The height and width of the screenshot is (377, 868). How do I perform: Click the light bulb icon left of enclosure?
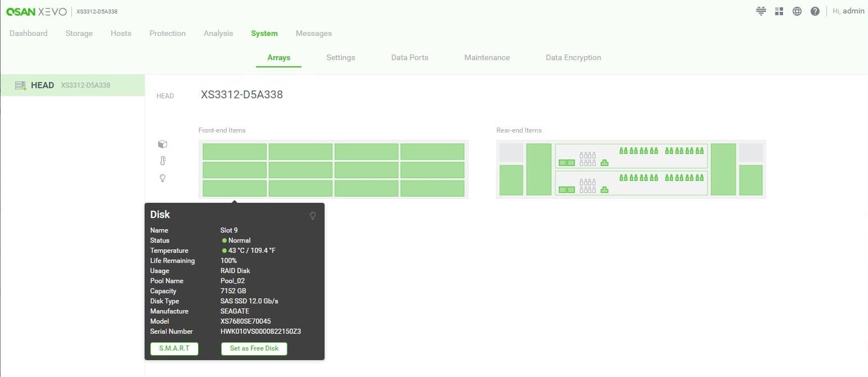tap(163, 178)
